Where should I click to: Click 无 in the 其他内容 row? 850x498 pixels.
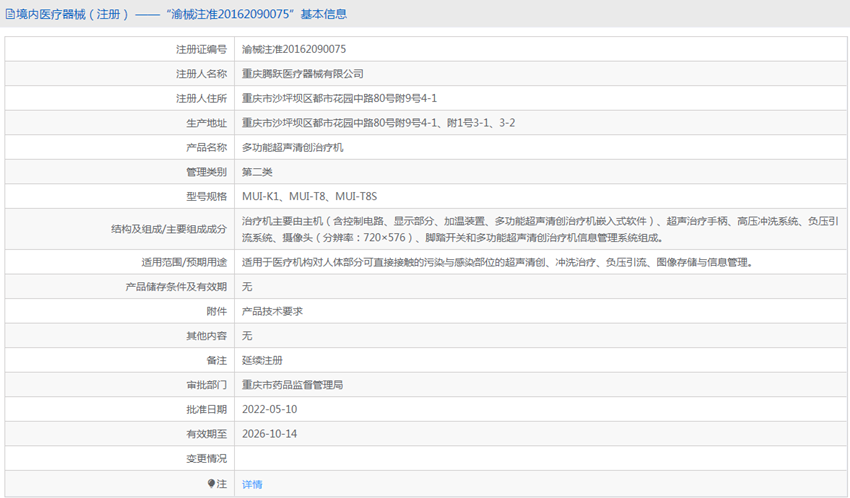point(247,336)
